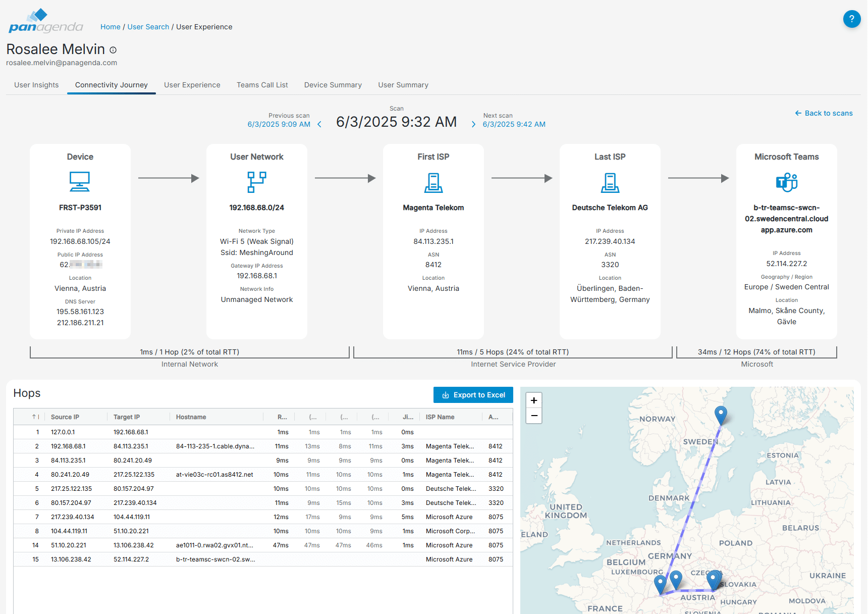
Task: Go to previous scan with left chevron
Action: [319, 124]
